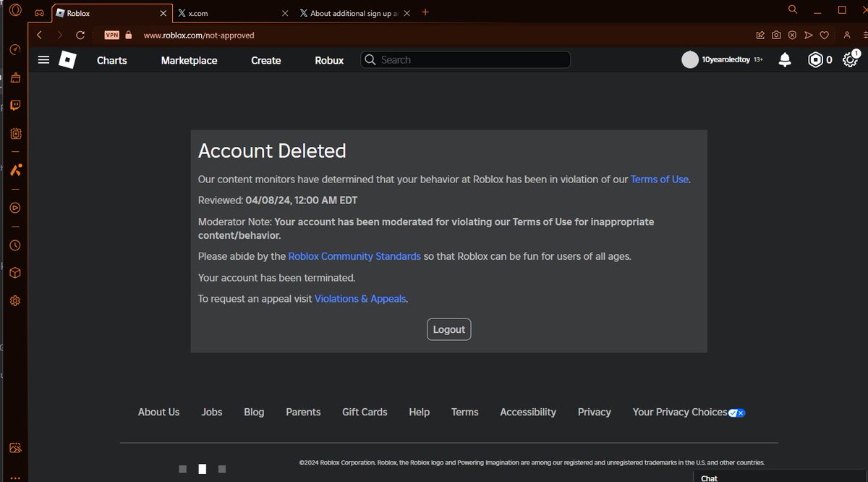The height and width of the screenshot is (482, 868).
Task: Open GX Control speedometer in sidebar
Action: coord(15,49)
